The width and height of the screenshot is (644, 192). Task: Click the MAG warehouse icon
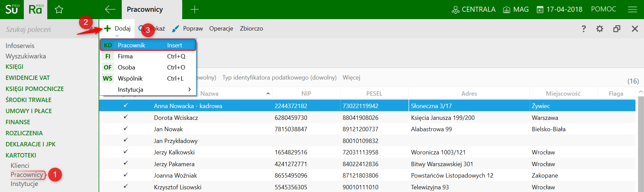click(506, 10)
